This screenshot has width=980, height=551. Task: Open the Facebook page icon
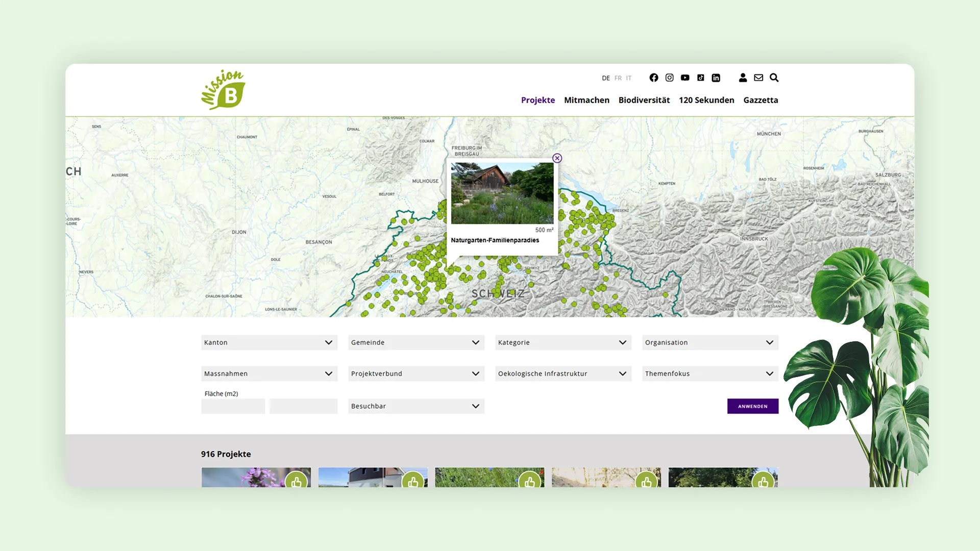point(654,78)
